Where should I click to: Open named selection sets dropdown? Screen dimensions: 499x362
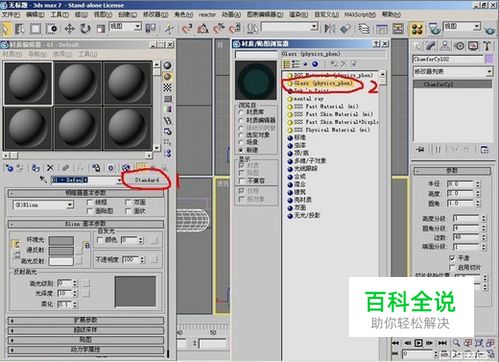coord(314,27)
